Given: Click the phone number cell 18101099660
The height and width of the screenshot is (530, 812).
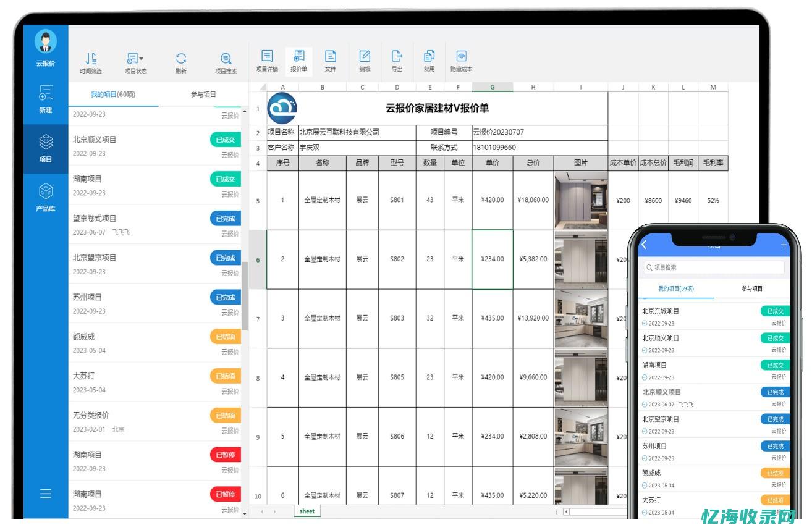Looking at the screenshot, I should pos(539,148).
